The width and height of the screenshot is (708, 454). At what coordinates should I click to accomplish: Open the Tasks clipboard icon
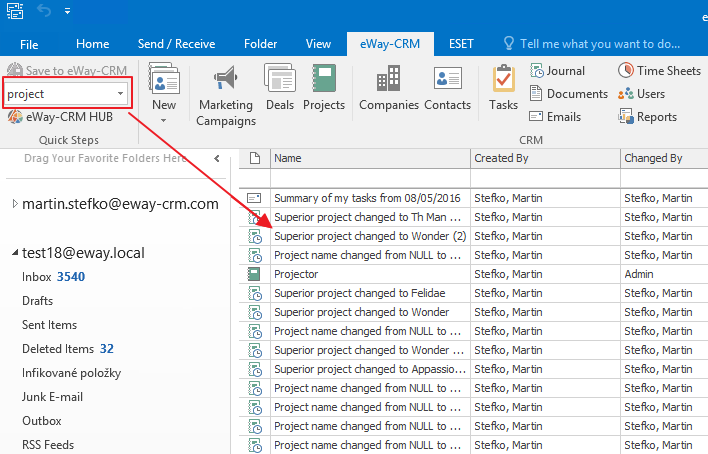pos(503,80)
